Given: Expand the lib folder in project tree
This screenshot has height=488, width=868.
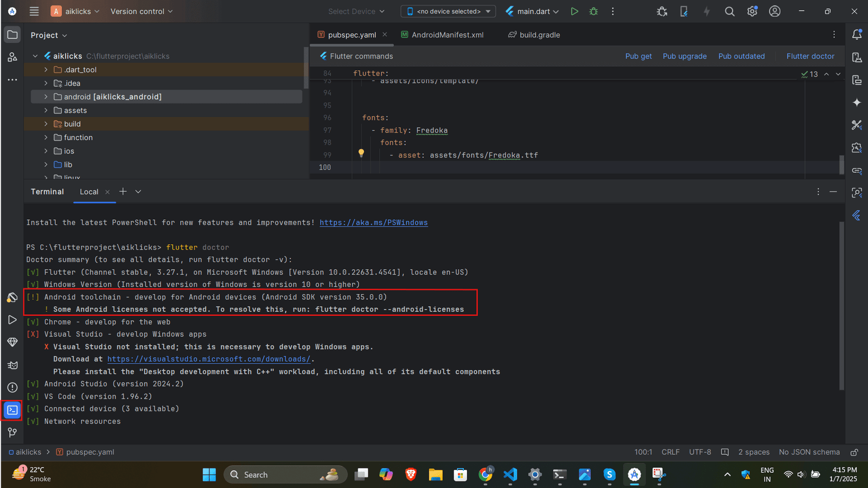Looking at the screenshot, I should pyautogui.click(x=46, y=164).
